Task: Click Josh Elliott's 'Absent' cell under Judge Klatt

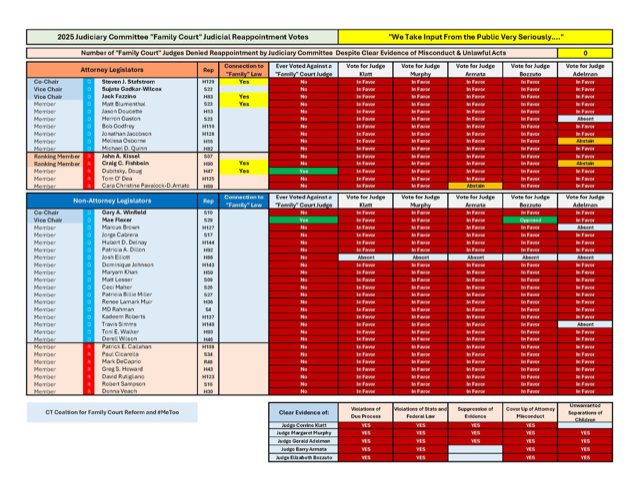Action: 366,257
